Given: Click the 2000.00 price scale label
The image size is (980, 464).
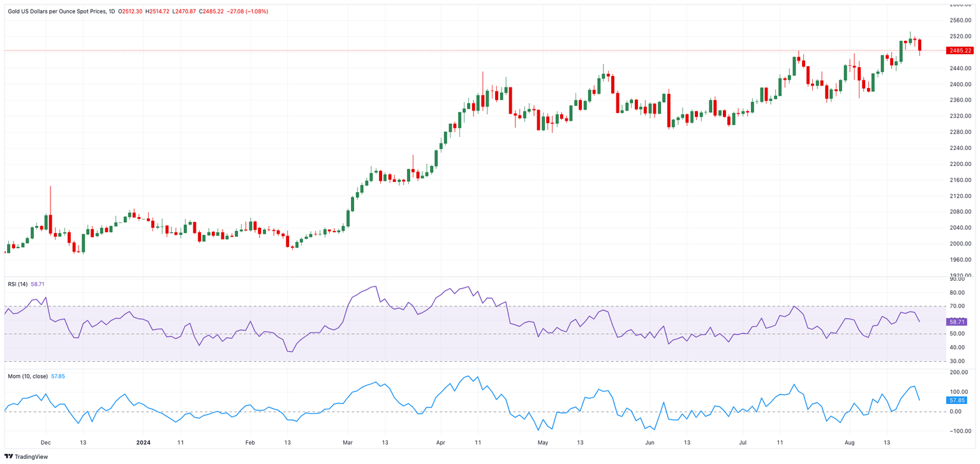Looking at the screenshot, I should coord(960,244).
